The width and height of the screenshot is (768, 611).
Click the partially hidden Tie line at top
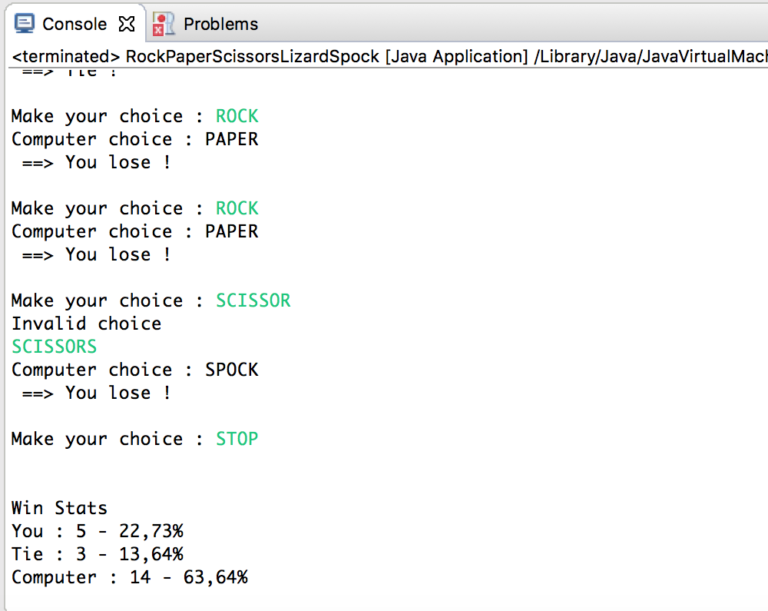(x=70, y=73)
